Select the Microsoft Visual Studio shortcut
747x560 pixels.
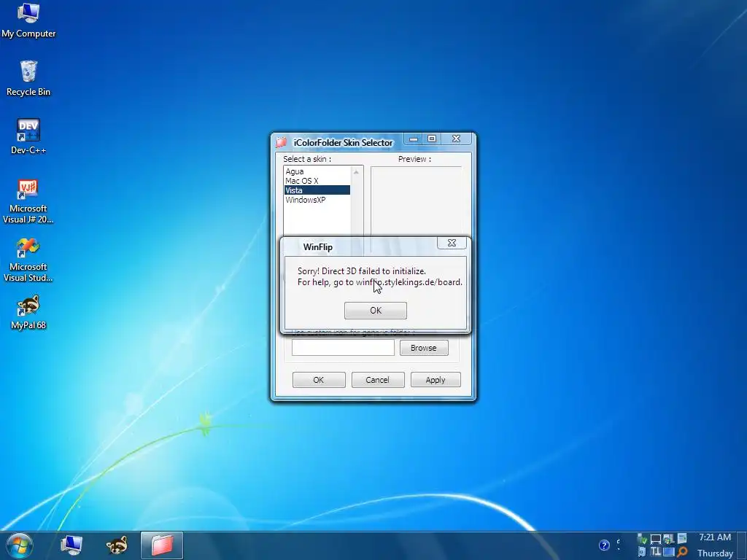pos(28,260)
